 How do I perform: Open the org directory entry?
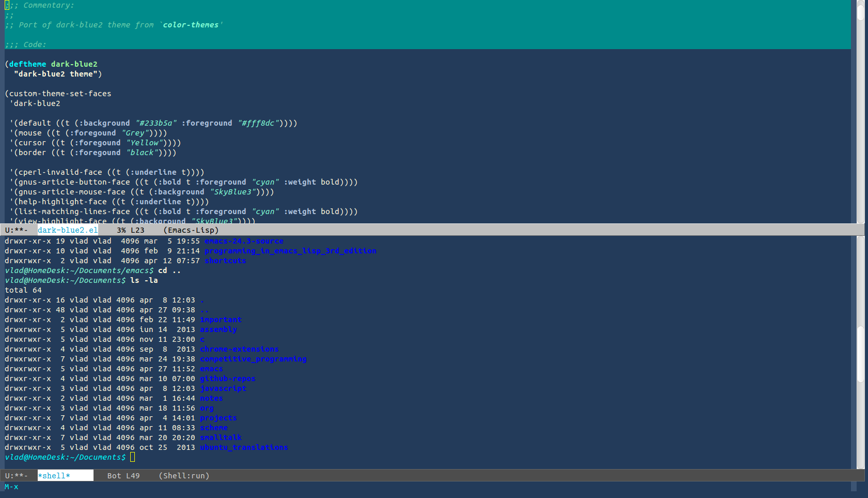tap(207, 408)
